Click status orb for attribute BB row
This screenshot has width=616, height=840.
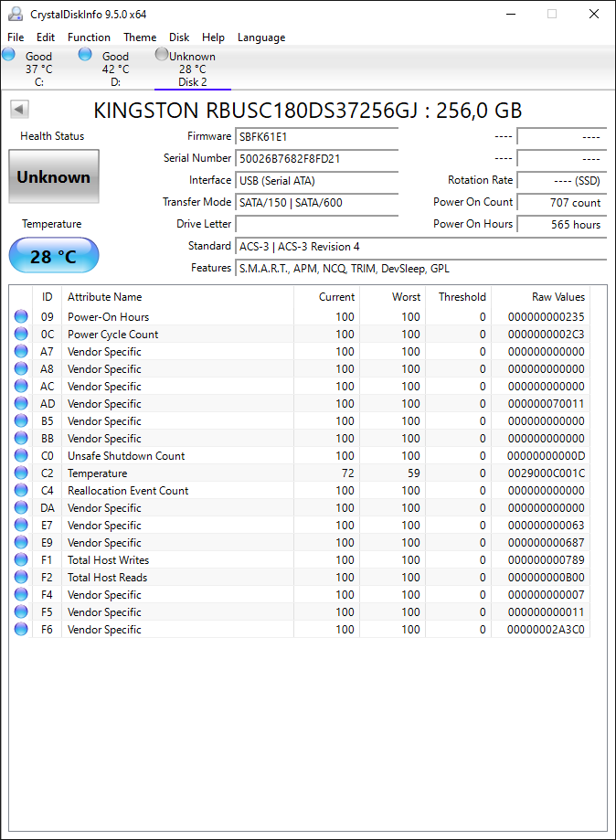coord(21,438)
